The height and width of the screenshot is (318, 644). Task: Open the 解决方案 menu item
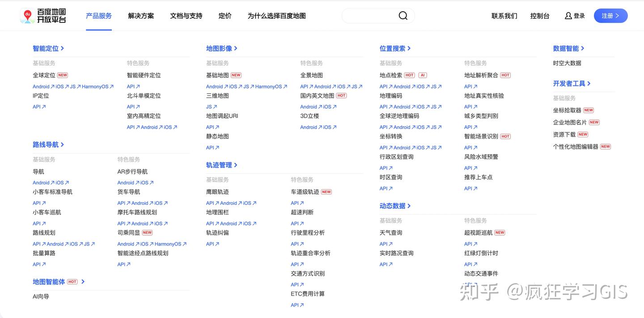(x=141, y=16)
